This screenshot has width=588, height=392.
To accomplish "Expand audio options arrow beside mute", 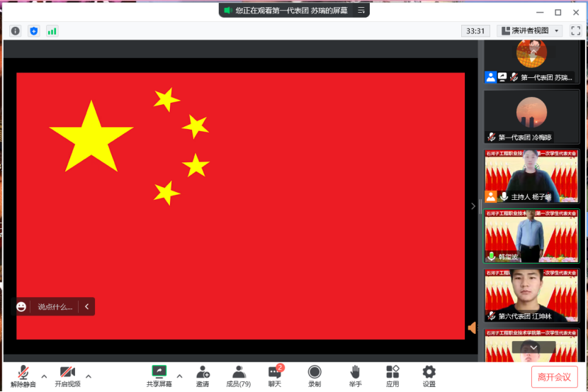I will pyautogui.click(x=44, y=376).
